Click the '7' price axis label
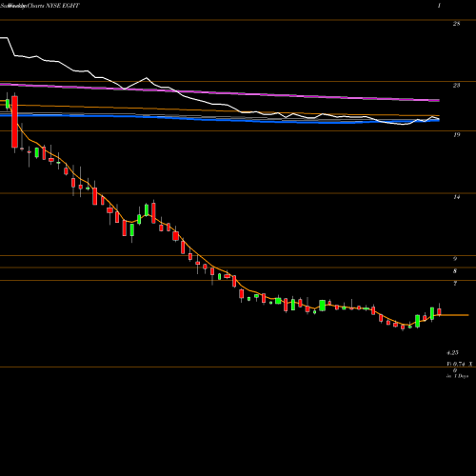The image size is (476, 476). point(455,284)
